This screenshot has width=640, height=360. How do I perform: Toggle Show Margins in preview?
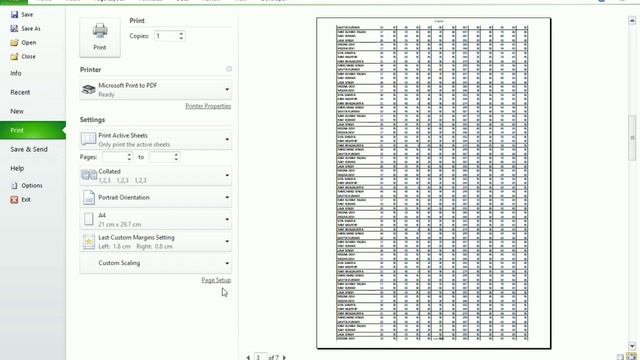620,357
